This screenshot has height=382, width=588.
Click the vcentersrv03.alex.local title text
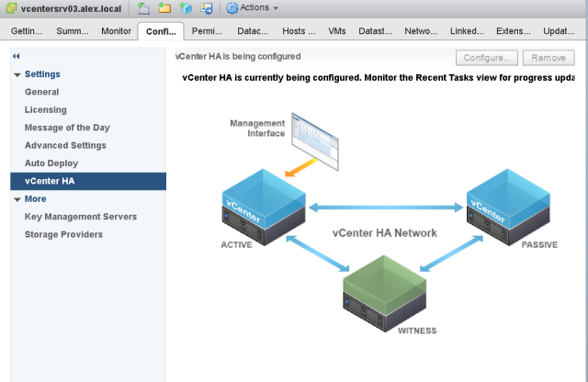pyautogui.click(x=71, y=8)
